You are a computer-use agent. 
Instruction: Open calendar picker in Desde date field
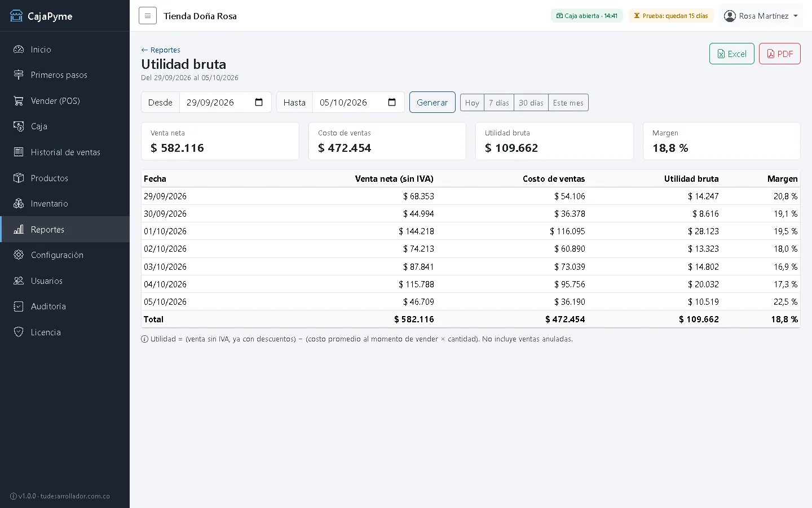(x=259, y=102)
